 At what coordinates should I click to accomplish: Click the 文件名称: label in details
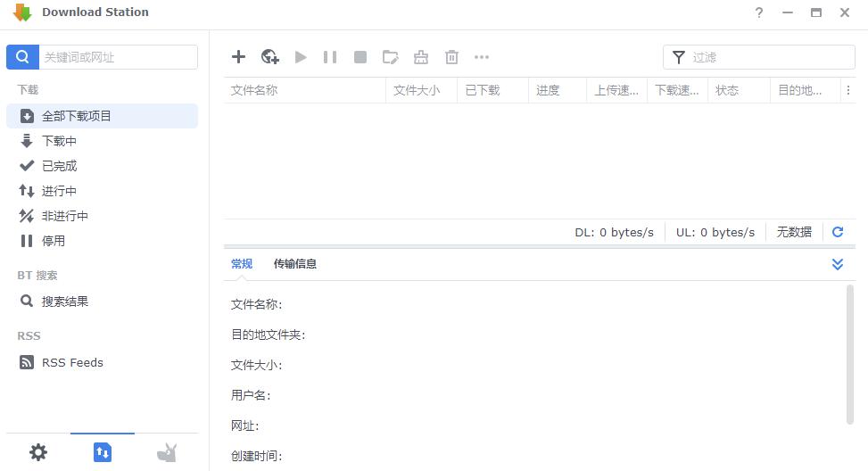click(x=256, y=304)
